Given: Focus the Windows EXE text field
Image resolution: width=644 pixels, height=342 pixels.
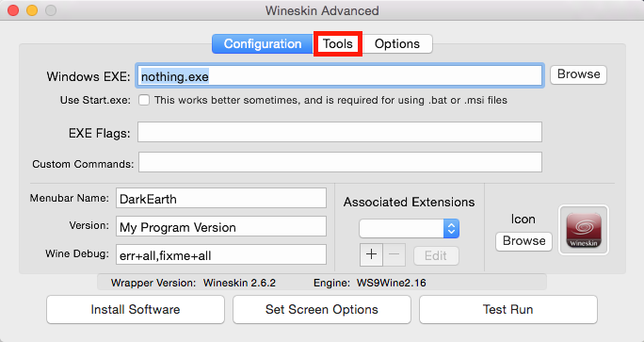Looking at the screenshot, I should click(x=340, y=75).
